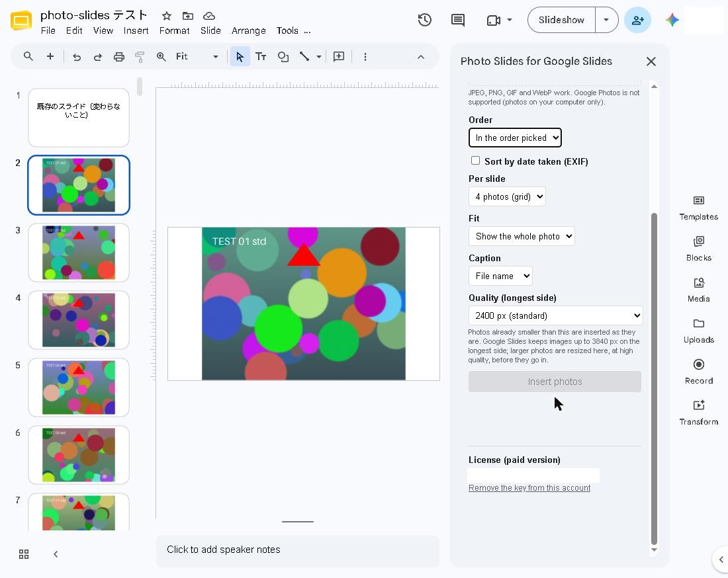Click the Print icon

tap(119, 57)
